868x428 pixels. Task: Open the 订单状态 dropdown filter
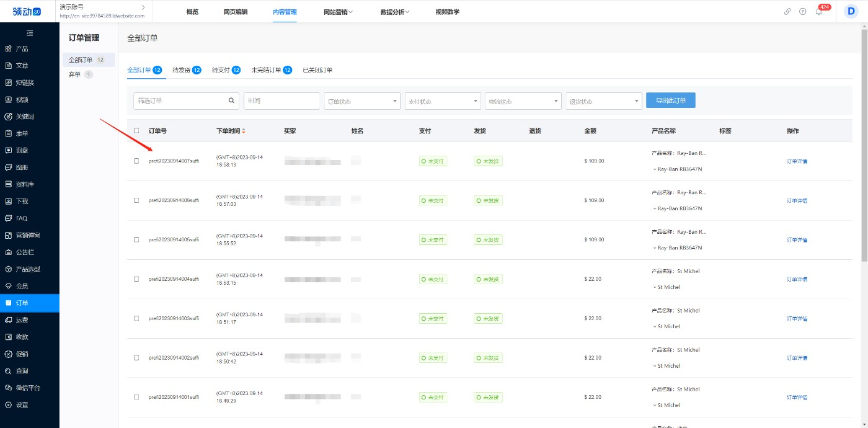click(x=362, y=101)
